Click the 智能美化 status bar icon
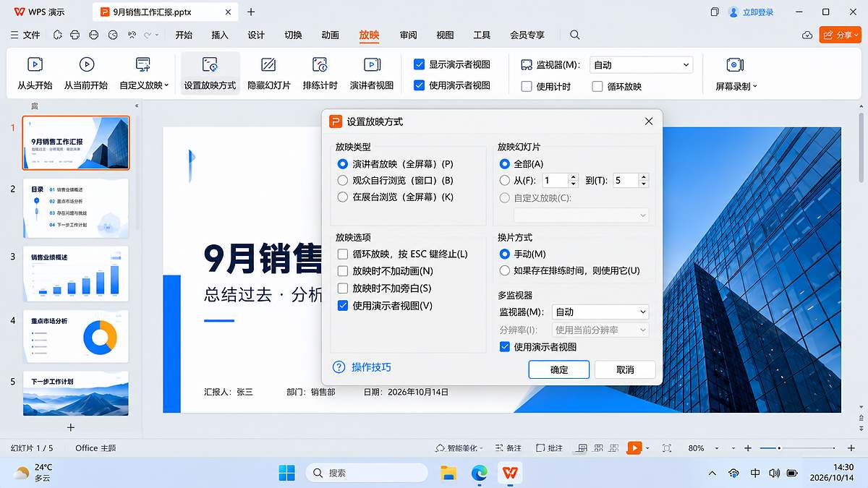 tap(441, 448)
